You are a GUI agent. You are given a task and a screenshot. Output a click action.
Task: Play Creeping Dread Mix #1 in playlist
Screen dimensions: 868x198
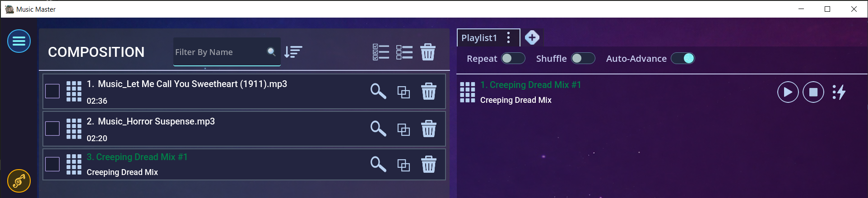[x=788, y=92]
